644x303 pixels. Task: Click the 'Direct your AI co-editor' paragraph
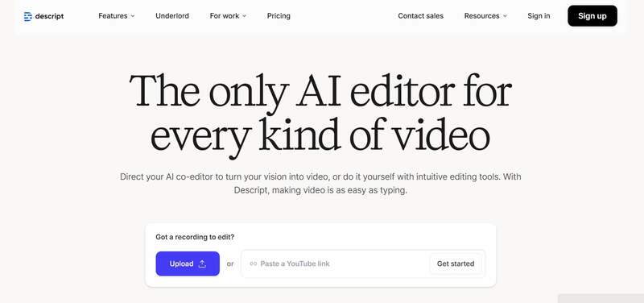click(320, 184)
